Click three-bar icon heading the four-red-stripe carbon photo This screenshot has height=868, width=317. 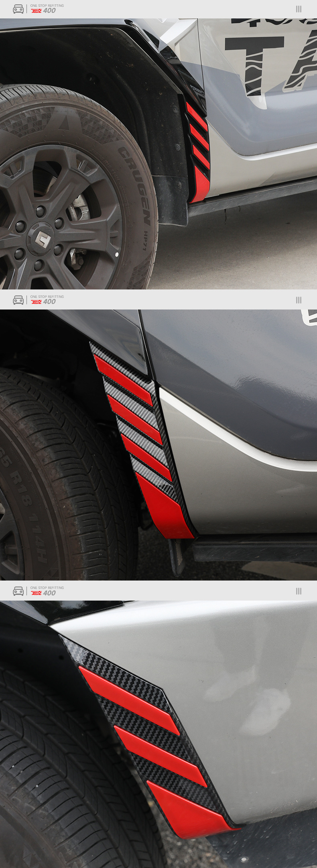coord(299,300)
